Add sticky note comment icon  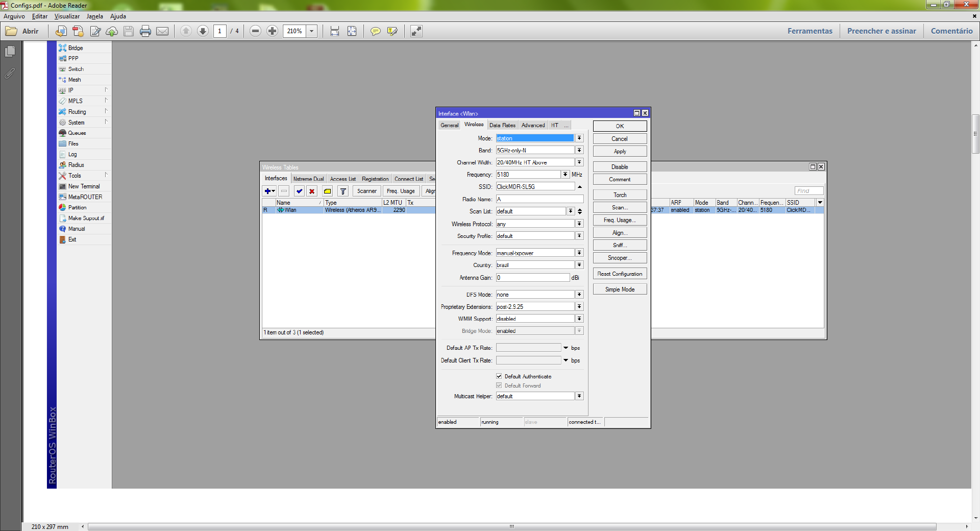tap(375, 31)
